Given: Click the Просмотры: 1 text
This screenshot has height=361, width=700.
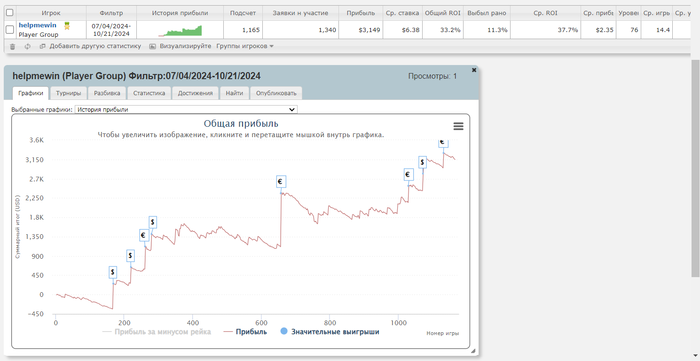Looking at the screenshot, I should click(433, 76).
